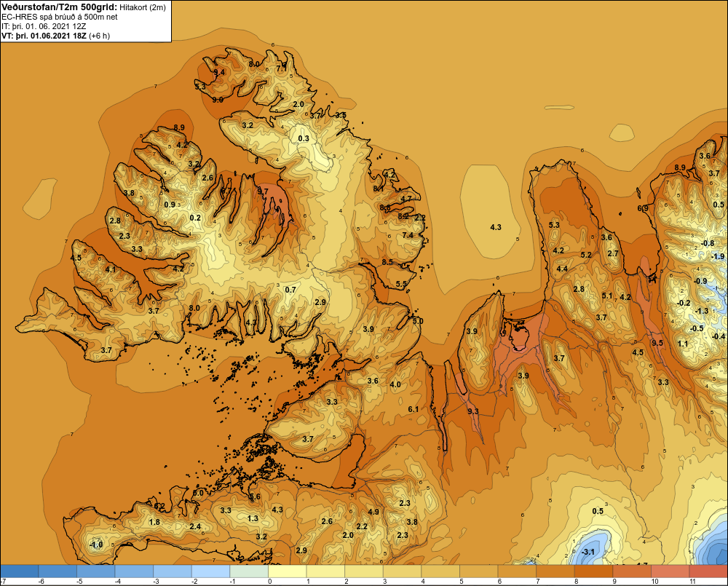
Task: Pick the orange swatch between 6 and 7
Action: coord(517,571)
